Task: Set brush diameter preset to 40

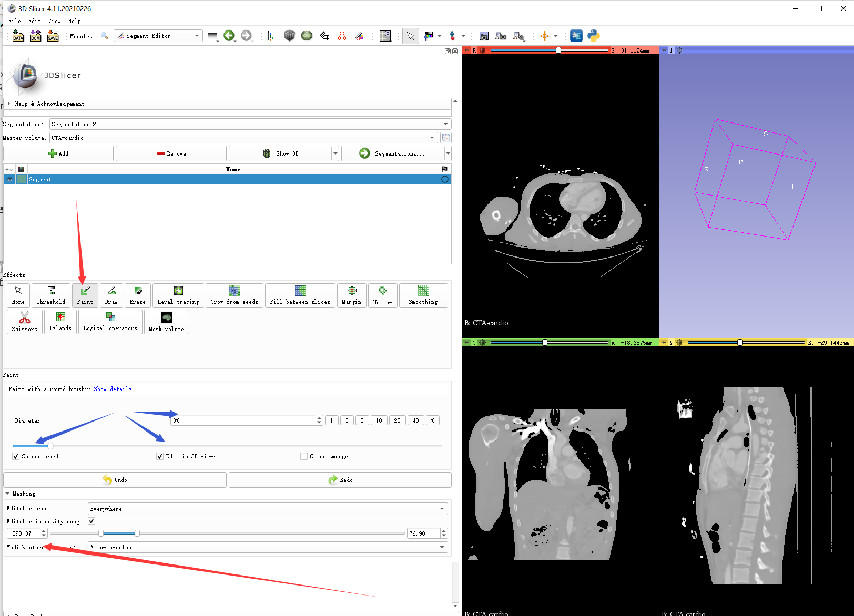Action: point(415,420)
